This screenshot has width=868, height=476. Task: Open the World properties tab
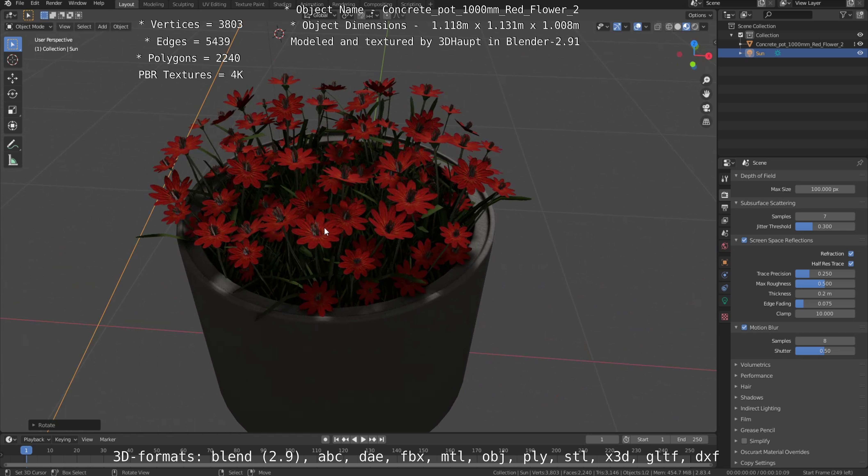coord(724,246)
